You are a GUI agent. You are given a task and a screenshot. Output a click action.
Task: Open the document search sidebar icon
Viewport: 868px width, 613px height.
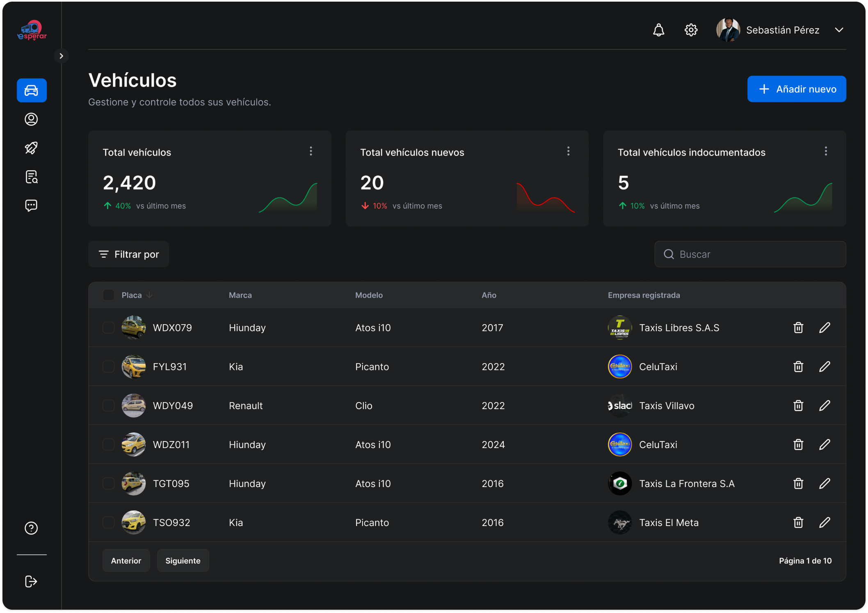click(x=32, y=177)
